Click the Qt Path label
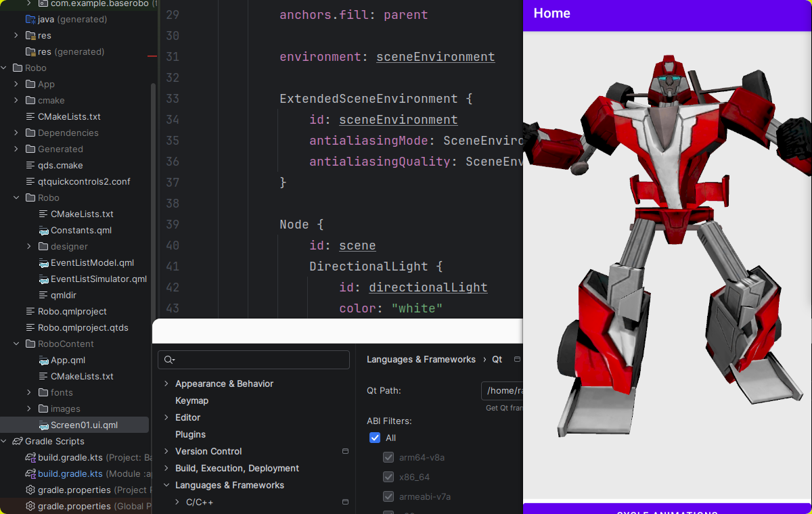812x514 pixels. point(384,390)
